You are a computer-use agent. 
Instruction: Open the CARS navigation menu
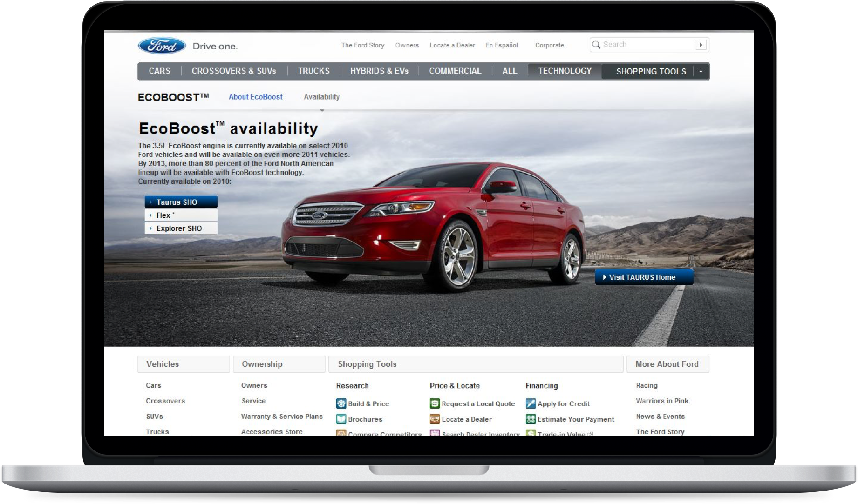click(159, 71)
